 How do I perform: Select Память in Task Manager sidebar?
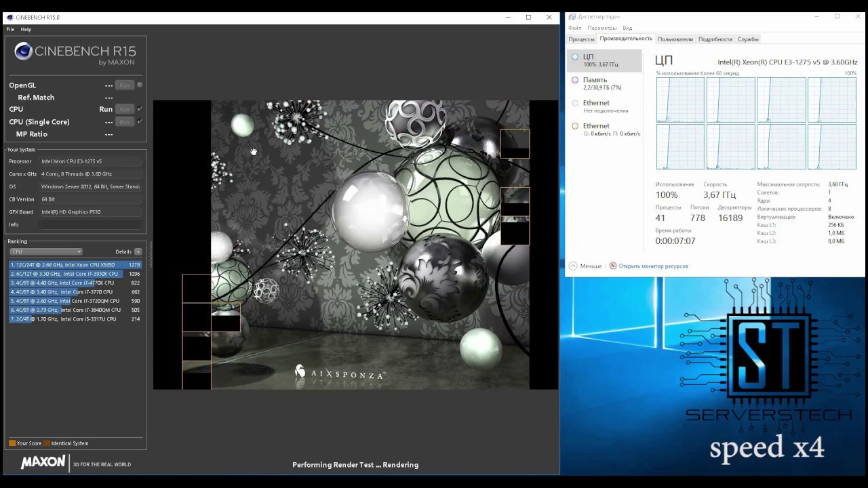(x=604, y=83)
